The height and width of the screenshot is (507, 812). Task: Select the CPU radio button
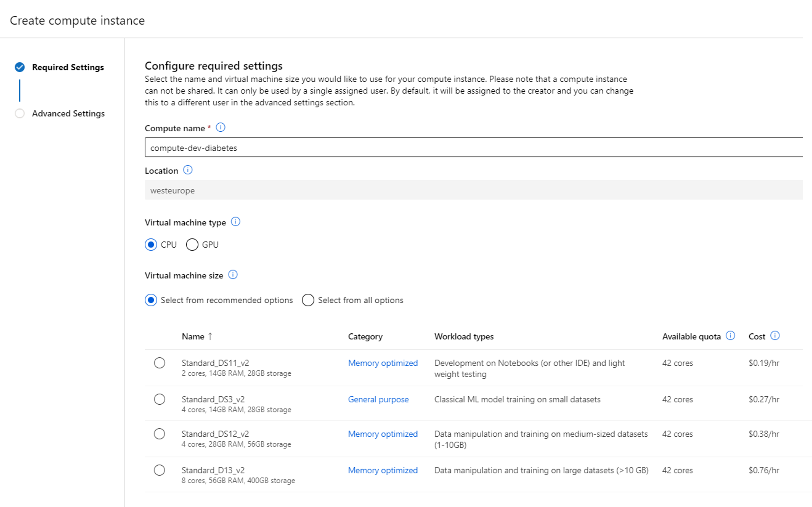pos(151,244)
